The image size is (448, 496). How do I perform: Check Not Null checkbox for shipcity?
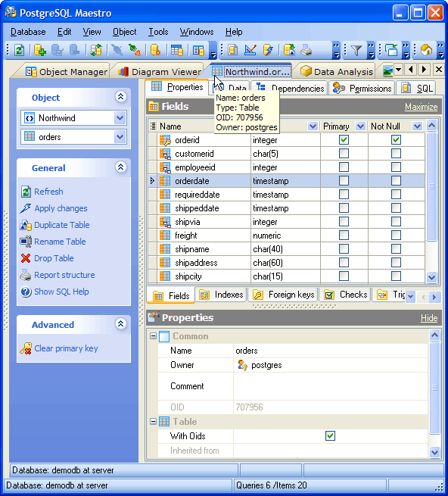396,276
